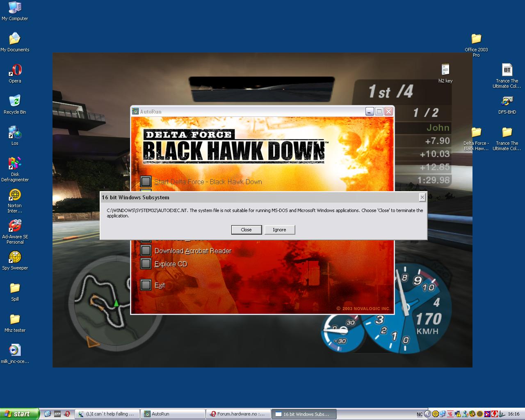The image size is (525, 420).
Task: Open My Computer desktop icon
Action: 15,11
